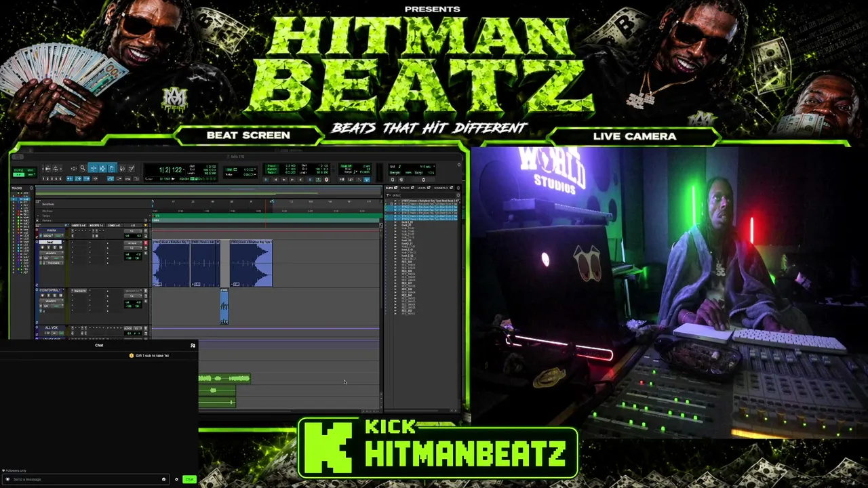The height and width of the screenshot is (488, 868).
Task: Click the Online button in transport
Action: (x=266, y=180)
